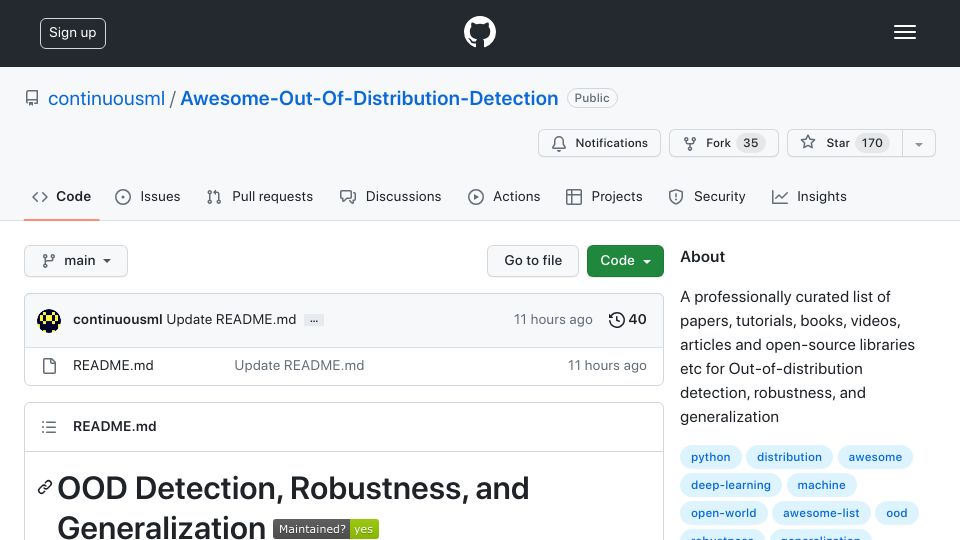Click Maintained yes badge

(x=326, y=529)
